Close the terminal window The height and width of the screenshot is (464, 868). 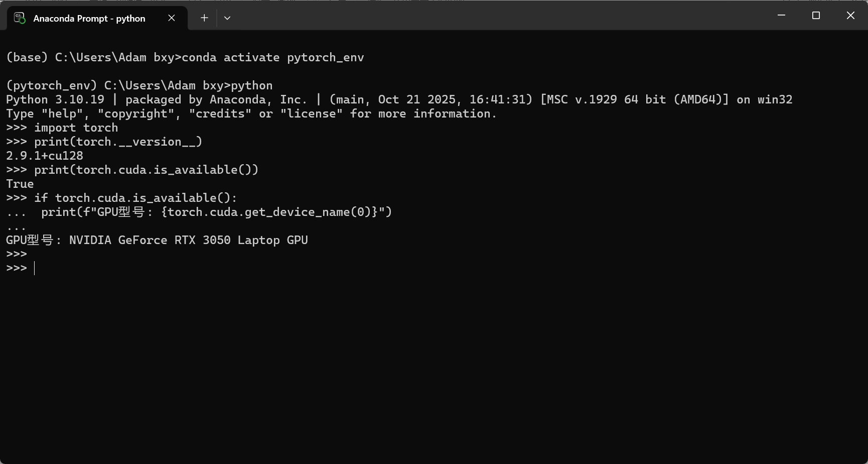850,16
